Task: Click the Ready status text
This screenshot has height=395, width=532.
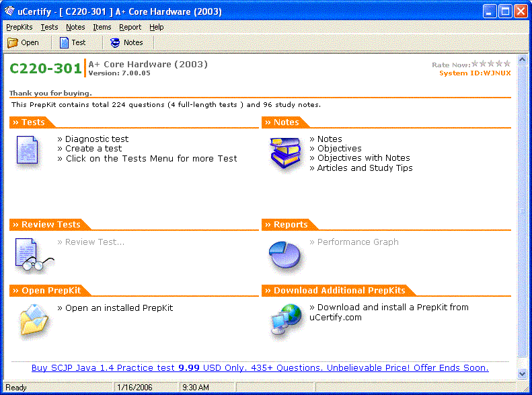Action: pos(16,388)
